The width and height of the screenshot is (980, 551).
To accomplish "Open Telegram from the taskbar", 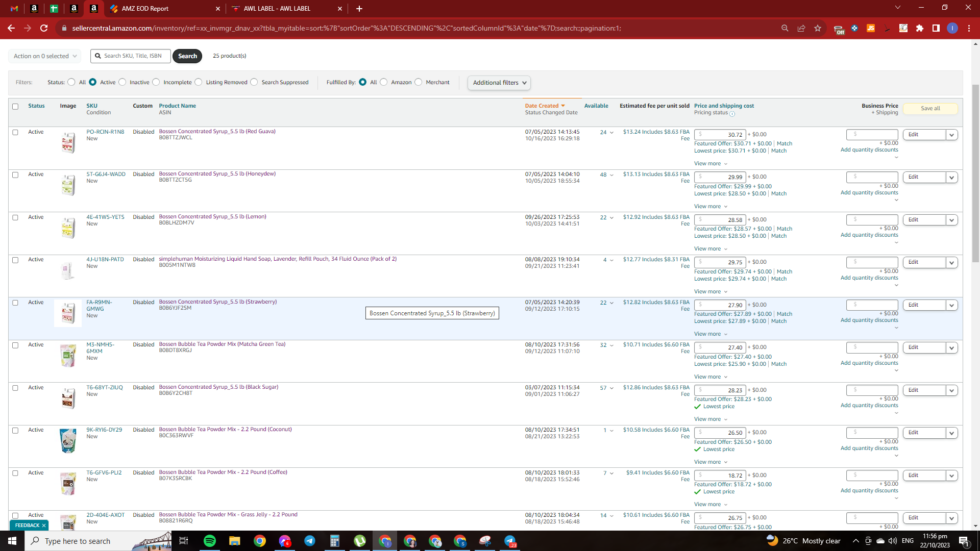I will pyautogui.click(x=310, y=541).
